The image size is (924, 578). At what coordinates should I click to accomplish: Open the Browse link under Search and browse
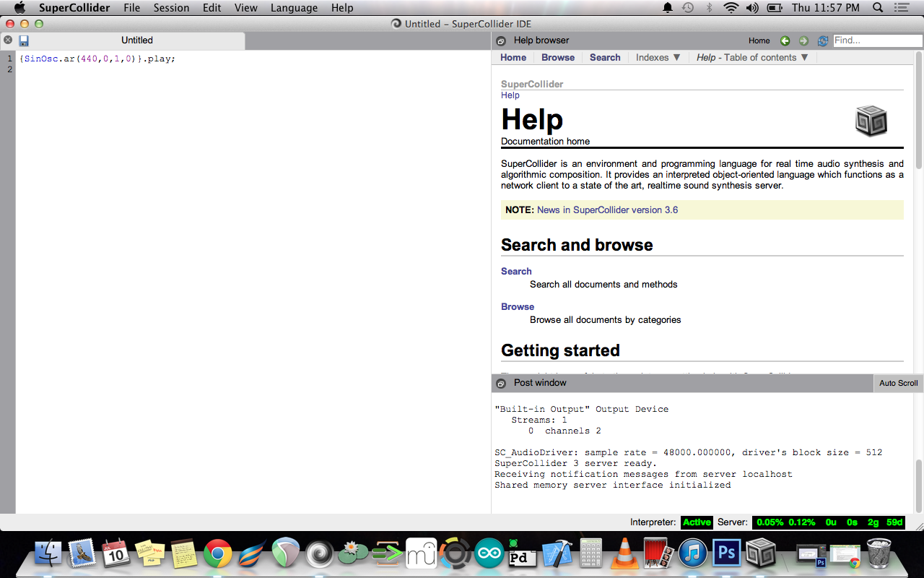click(518, 307)
